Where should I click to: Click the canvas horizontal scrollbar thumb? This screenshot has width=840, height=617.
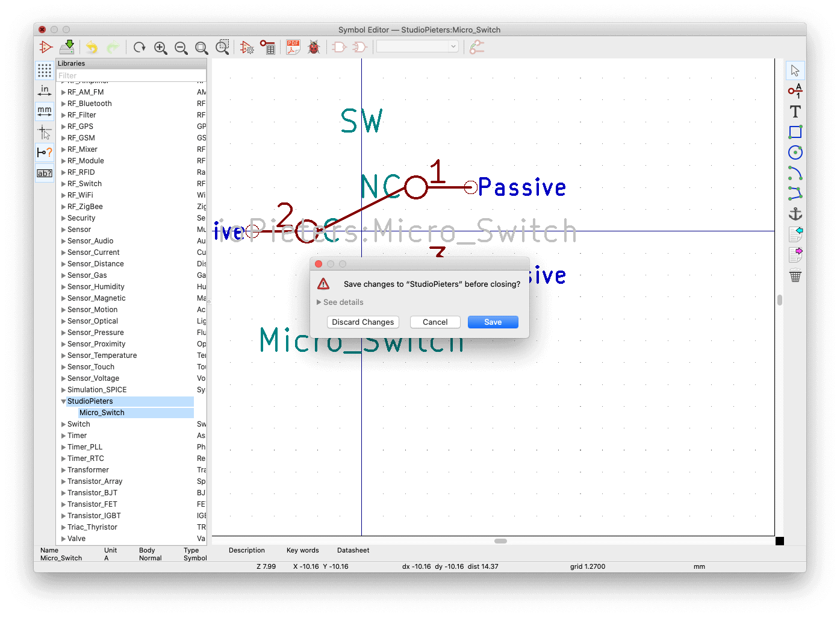500,541
